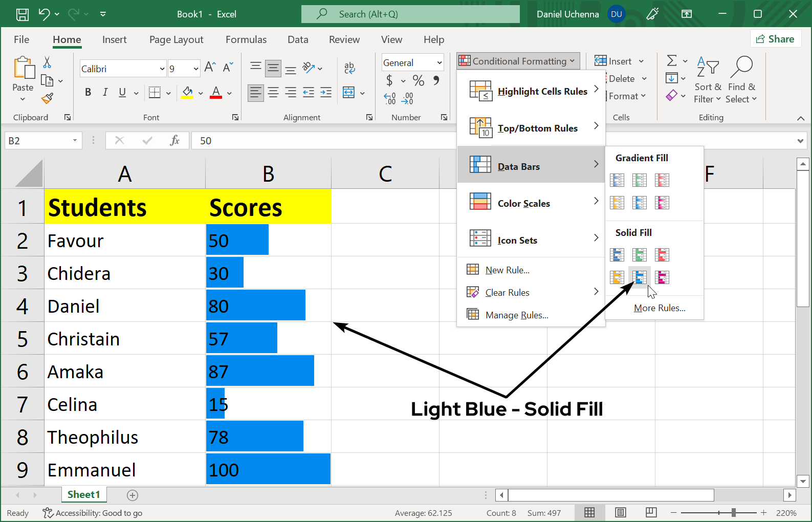Viewport: 812px width, 522px height.
Task: Click the Share button
Action: [x=775, y=39]
